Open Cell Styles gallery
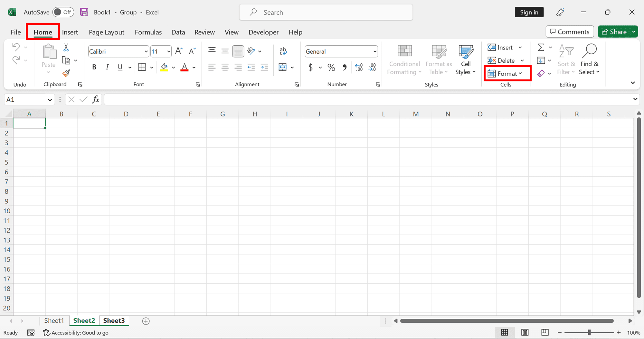The image size is (644, 339). tap(466, 60)
